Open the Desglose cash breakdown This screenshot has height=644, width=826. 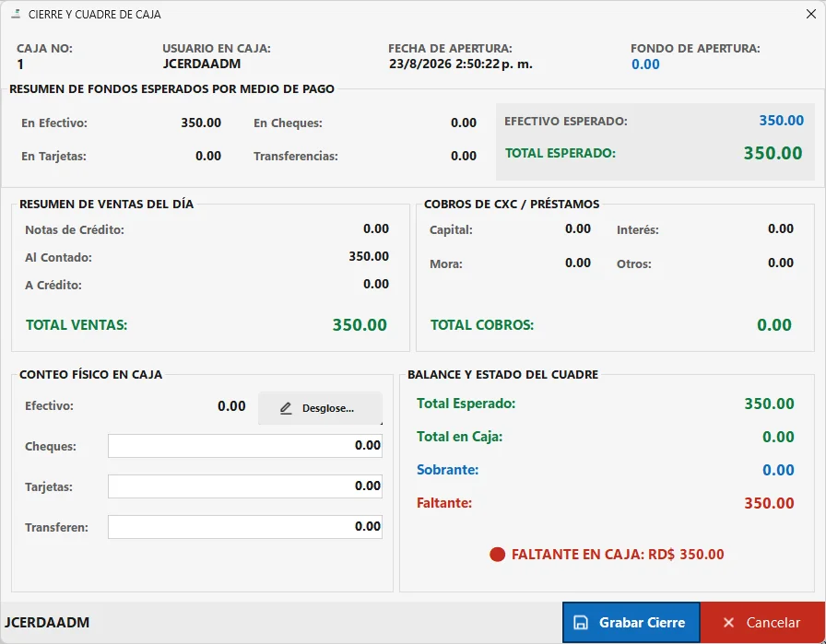[x=320, y=408]
